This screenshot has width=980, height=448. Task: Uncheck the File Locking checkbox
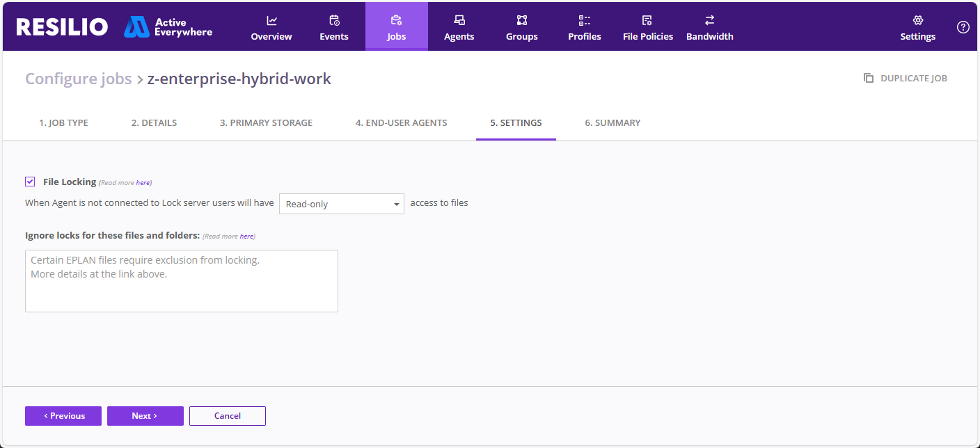[x=30, y=182]
